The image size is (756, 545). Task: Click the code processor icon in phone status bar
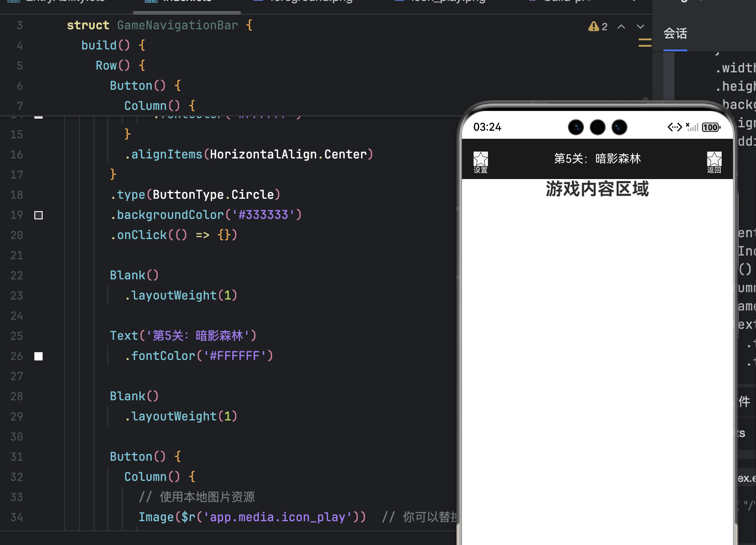tap(674, 127)
